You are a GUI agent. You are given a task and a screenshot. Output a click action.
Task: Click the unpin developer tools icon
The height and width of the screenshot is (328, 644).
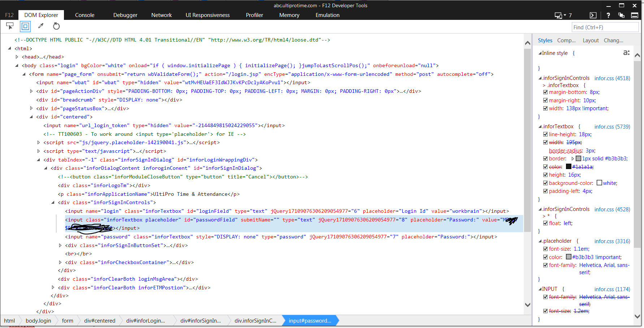coord(621,15)
